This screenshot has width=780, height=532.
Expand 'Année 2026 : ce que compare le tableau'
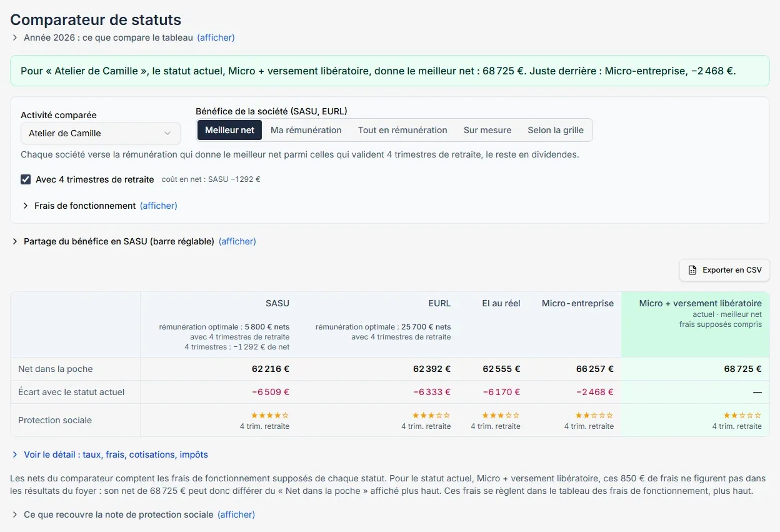click(x=123, y=38)
